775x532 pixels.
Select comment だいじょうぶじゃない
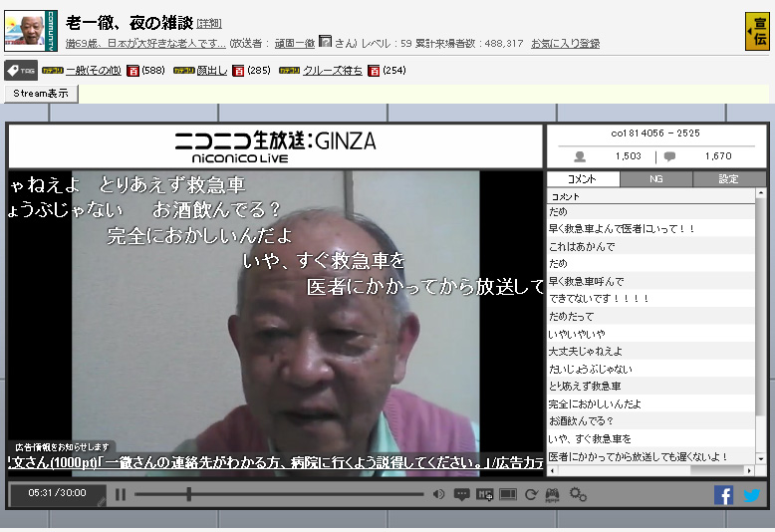pyautogui.click(x=651, y=369)
